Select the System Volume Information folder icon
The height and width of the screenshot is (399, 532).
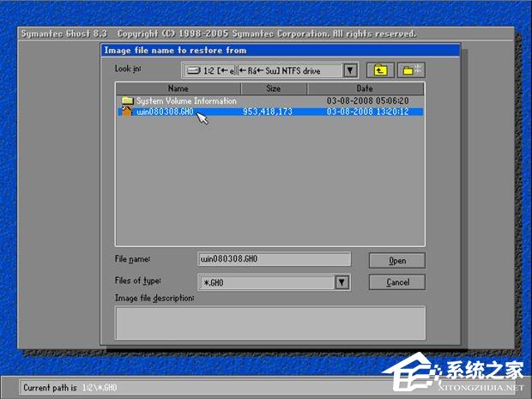(x=128, y=100)
